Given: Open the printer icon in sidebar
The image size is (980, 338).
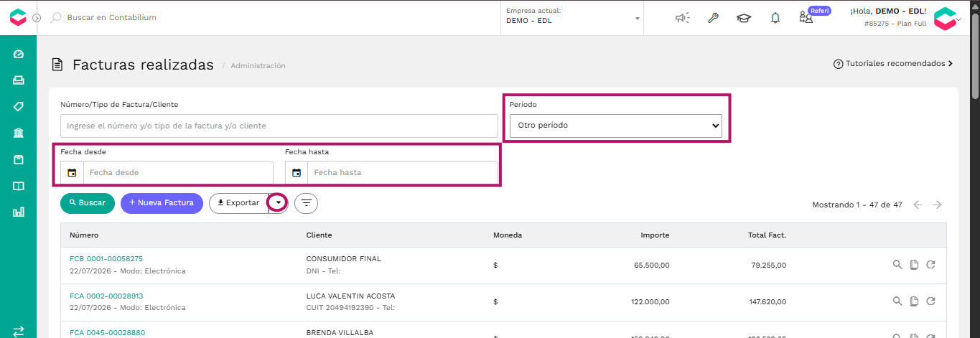Looking at the screenshot, I should pos(19,80).
